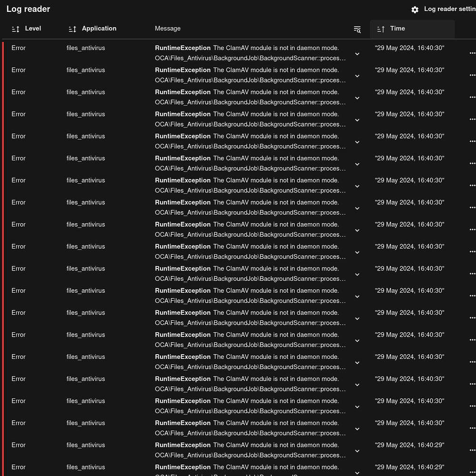Select the Application column header
The image size is (476, 476).
99,29
